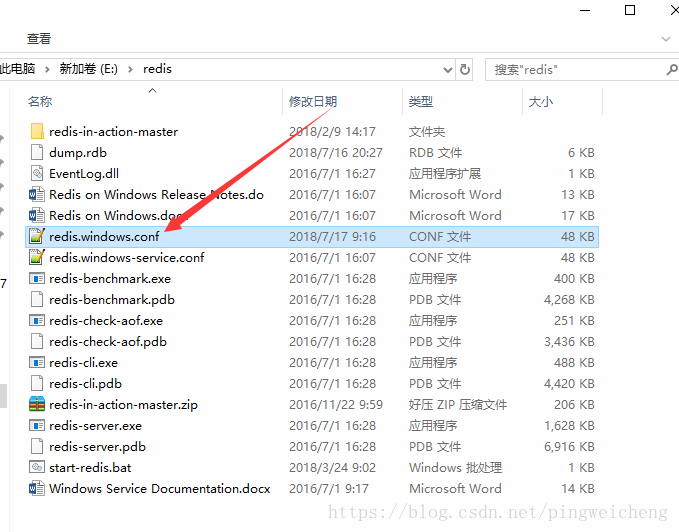Navigate to 新加卷 (E:) breadcrumb
The image size is (679, 532).
89,69
